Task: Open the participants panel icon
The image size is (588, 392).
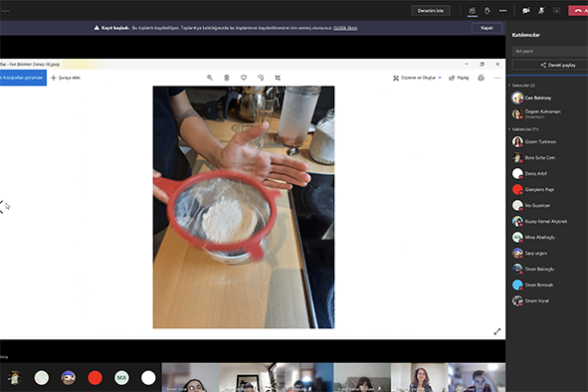Action: (473, 11)
